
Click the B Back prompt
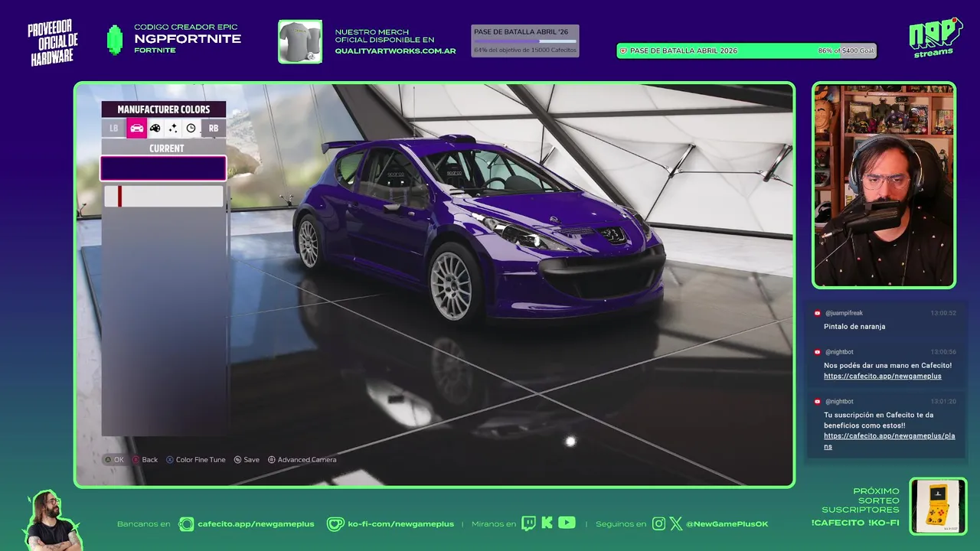[x=145, y=460]
